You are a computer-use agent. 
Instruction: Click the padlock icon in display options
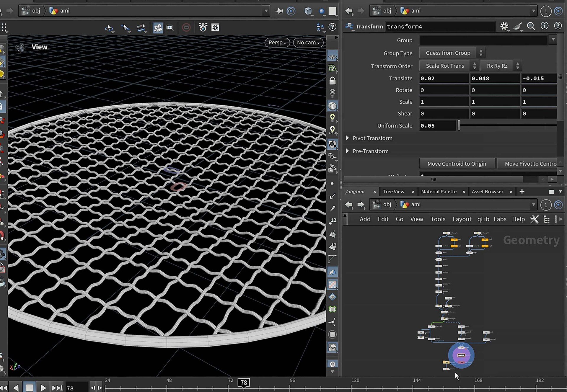[x=333, y=81]
